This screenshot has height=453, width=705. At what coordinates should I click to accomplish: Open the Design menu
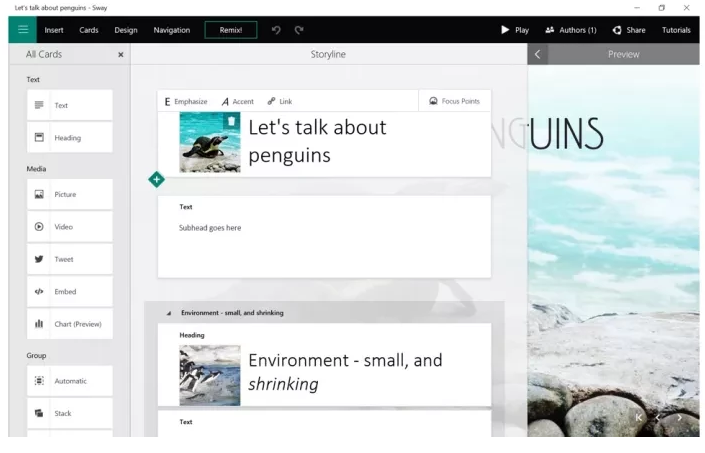tap(126, 30)
